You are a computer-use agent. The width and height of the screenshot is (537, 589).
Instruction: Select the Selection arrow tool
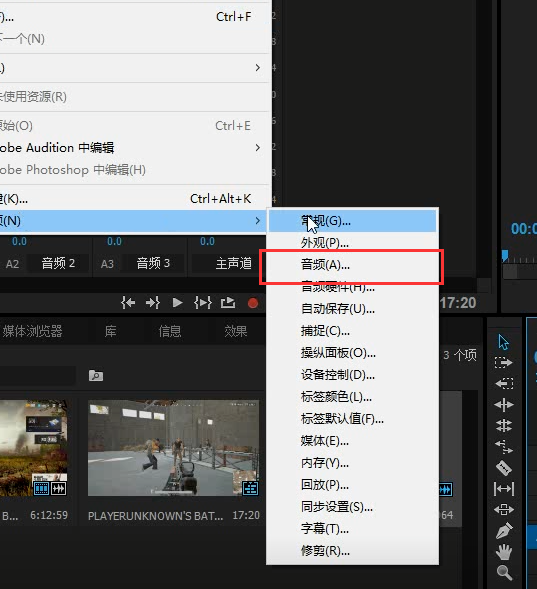(x=503, y=342)
